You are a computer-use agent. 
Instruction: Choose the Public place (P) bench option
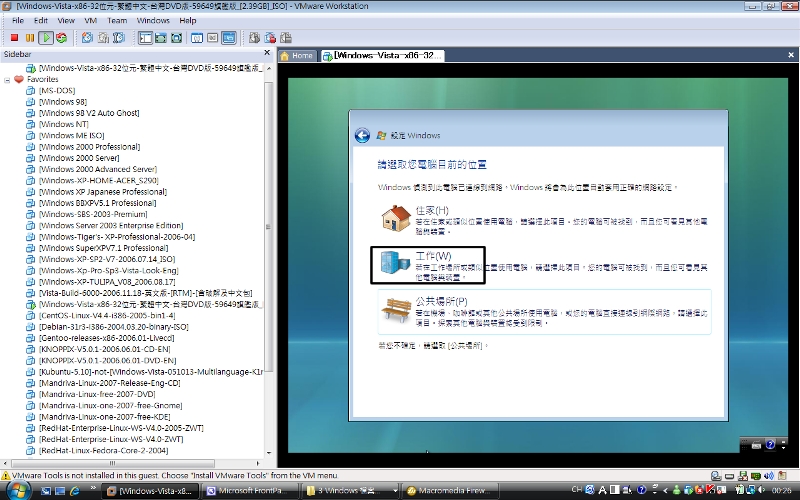[544, 311]
